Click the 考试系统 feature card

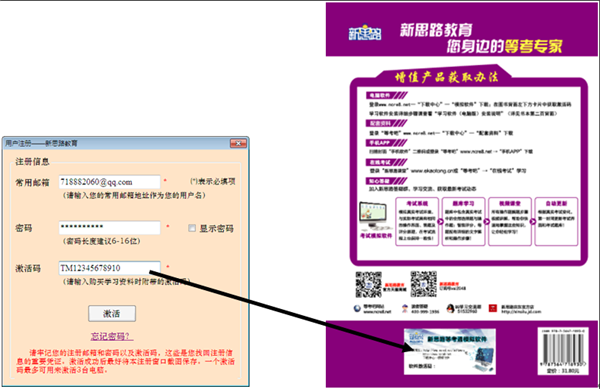coord(417,221)
